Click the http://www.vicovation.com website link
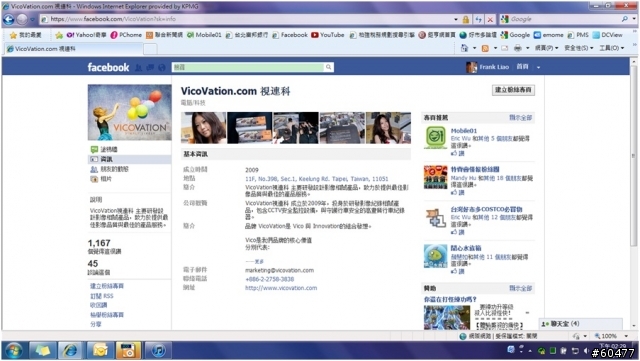The image size is (640, 361). (281, 288)
